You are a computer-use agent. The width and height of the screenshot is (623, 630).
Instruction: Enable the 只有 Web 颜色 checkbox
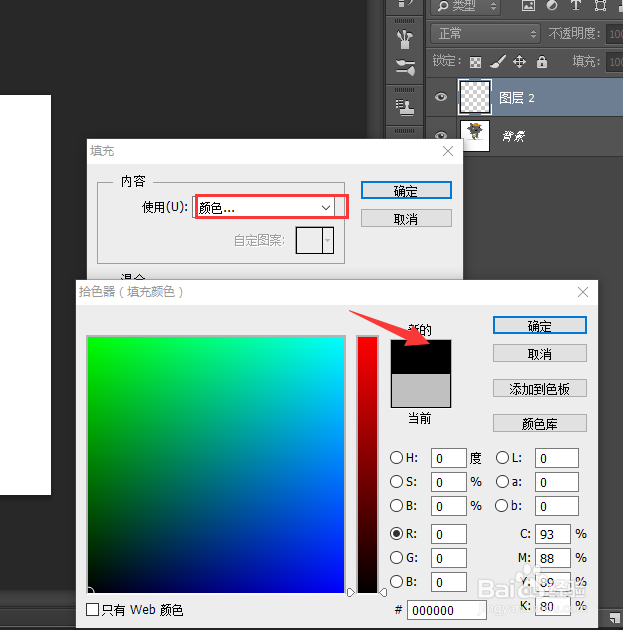pos(92,610)
